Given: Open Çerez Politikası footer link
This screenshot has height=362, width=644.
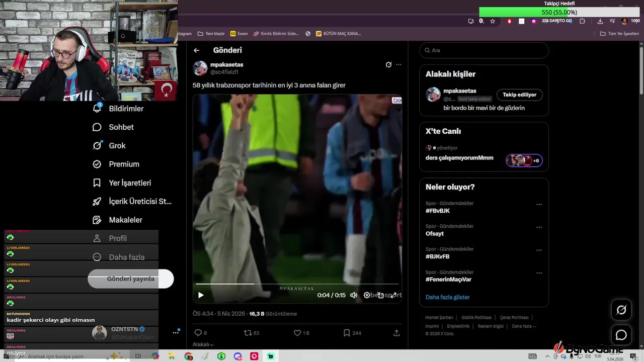Looking at the screenshot, I should [514, 318].
